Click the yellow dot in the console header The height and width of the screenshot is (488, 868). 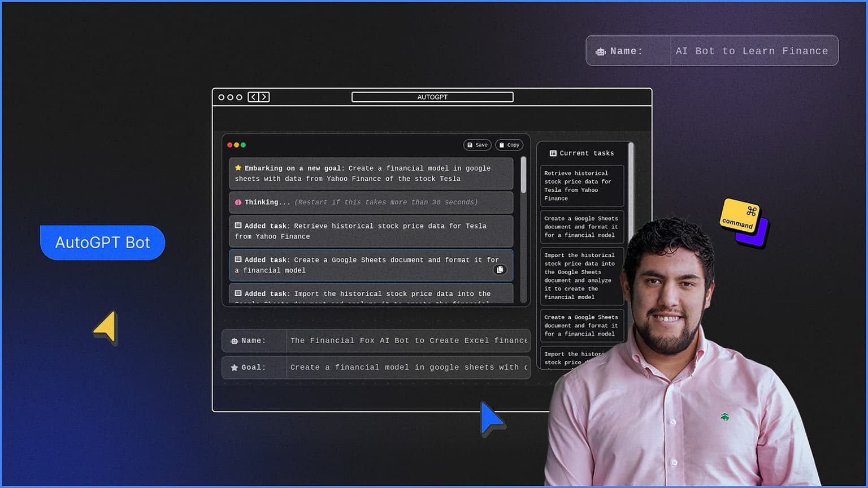pos(237,145)
